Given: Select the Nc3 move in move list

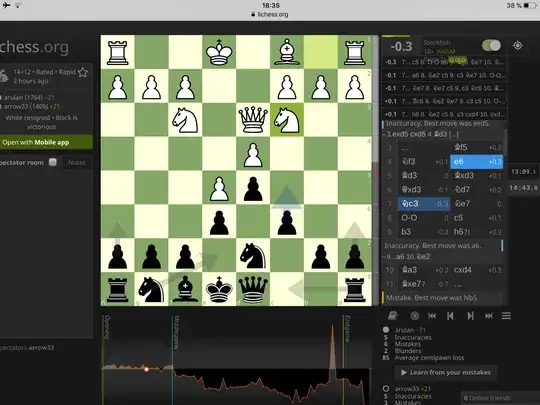Looking at the screenshot, I should click(x=424, y=204).
